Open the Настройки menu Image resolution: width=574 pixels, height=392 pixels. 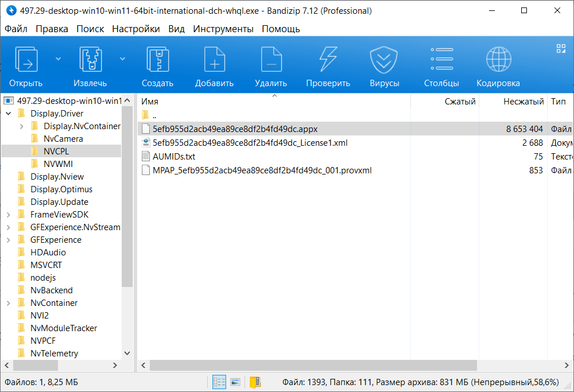(136, 29)
